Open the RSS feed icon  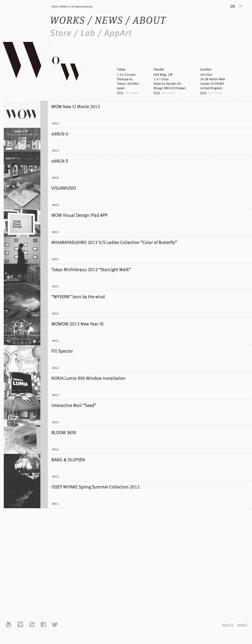(x=32, y=625)
